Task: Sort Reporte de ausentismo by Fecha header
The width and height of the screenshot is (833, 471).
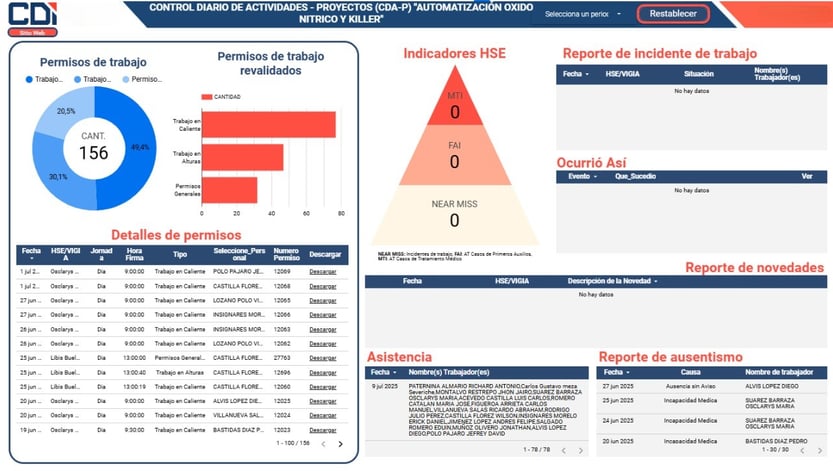Action: [616, 372]
